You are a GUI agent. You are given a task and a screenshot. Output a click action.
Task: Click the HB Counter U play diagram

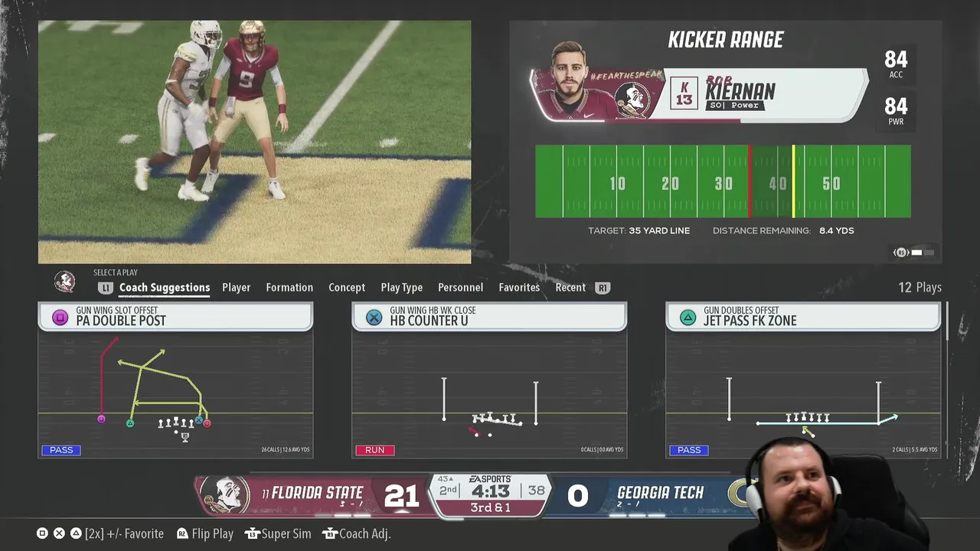click(x=489, y=395)
